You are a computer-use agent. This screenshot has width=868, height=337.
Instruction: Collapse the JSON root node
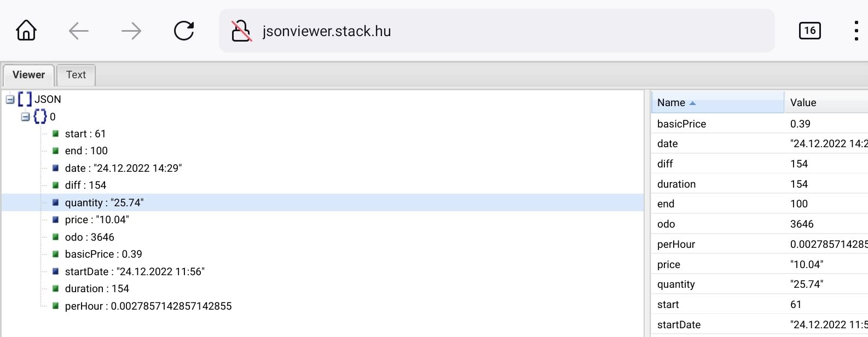10,100
